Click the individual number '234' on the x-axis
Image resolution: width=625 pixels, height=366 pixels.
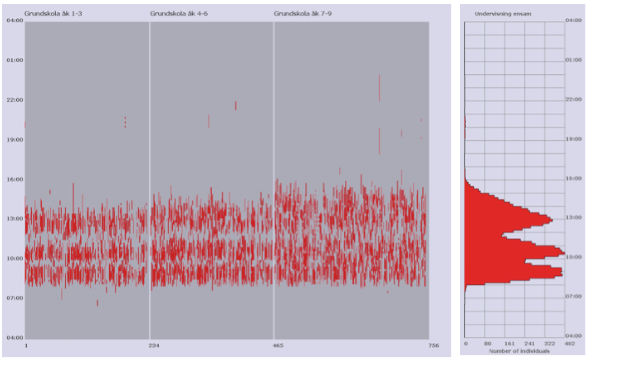[x=154, y=345]
